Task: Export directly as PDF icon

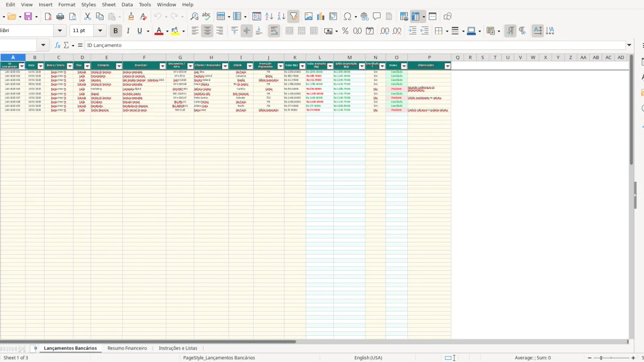Action: [x=48, y=17]
